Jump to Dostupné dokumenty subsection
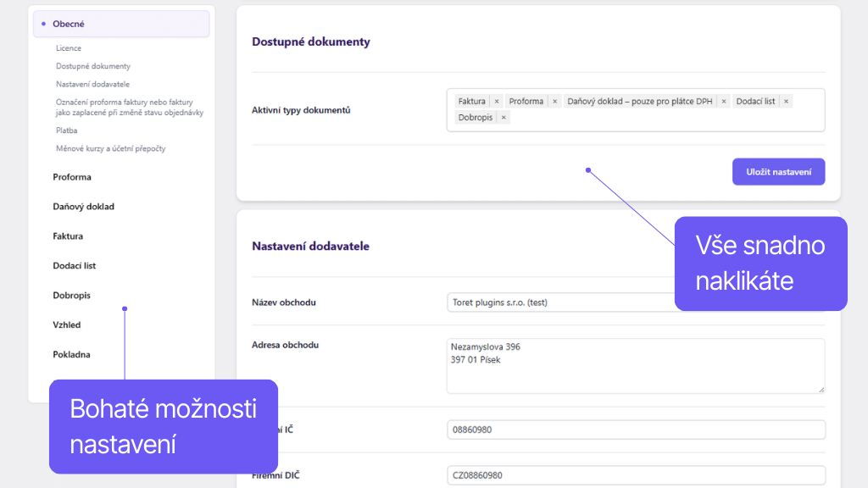Screen dimensions: 868x488 click(93, 66)
